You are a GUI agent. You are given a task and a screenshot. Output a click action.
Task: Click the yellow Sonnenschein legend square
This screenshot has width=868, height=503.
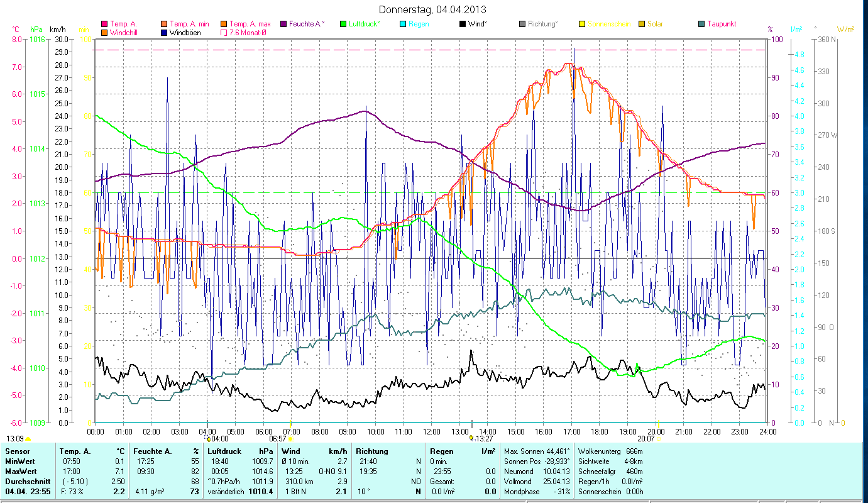(x=582, y=24)
